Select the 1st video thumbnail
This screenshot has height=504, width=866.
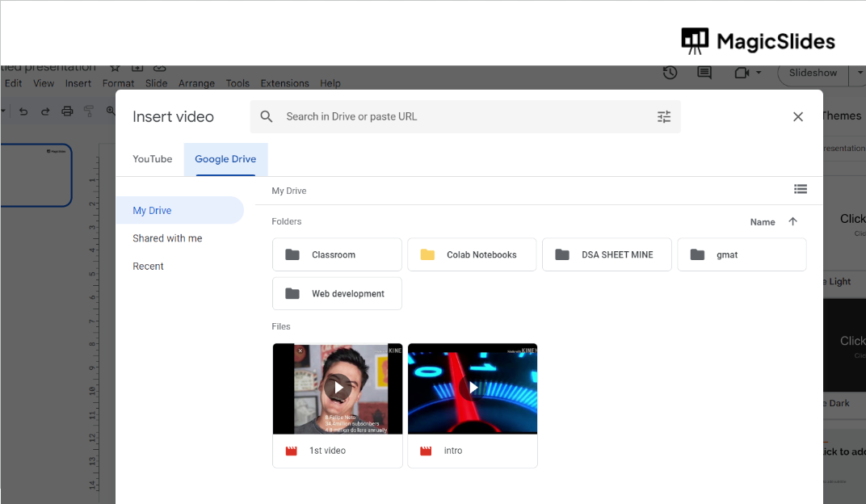click(x=338, y=389)
